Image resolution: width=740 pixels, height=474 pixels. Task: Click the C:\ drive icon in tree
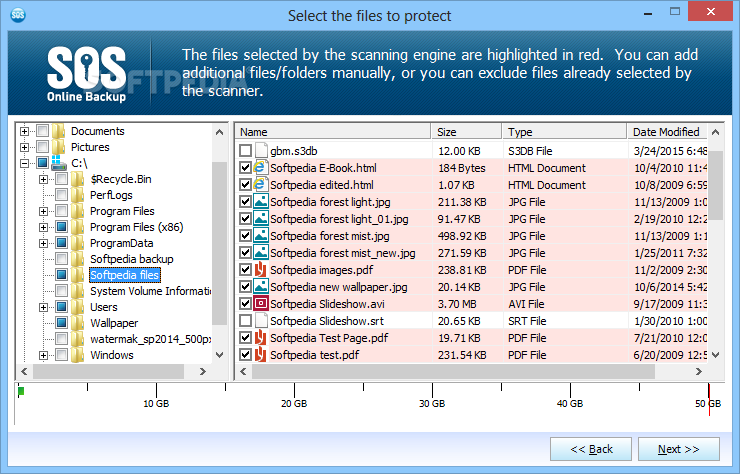coord(59,163)
